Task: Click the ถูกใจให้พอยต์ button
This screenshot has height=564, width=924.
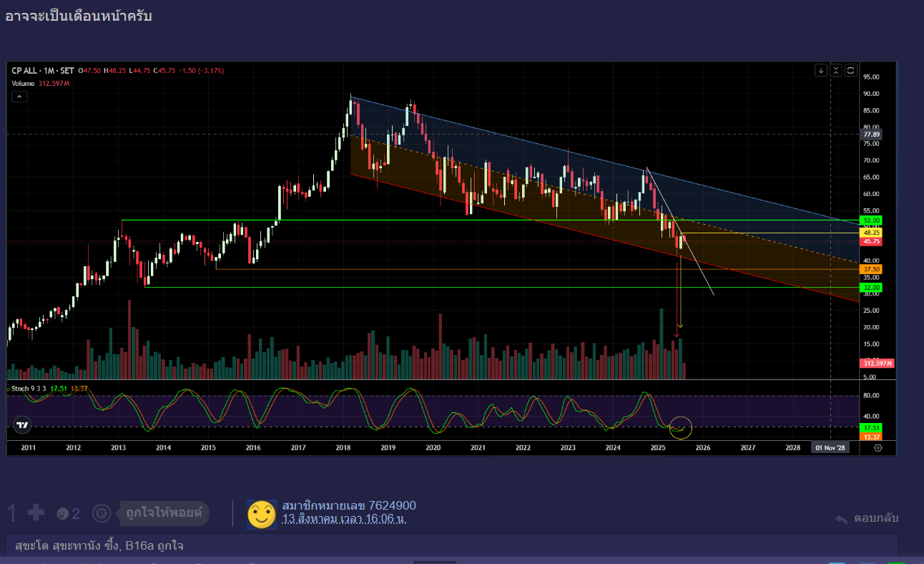Action: pos(164,513)
